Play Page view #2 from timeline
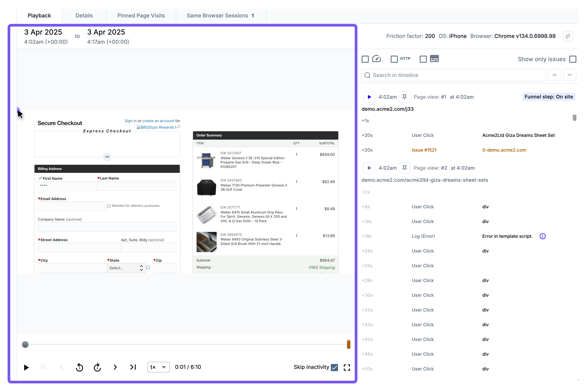 click(369, 168)
